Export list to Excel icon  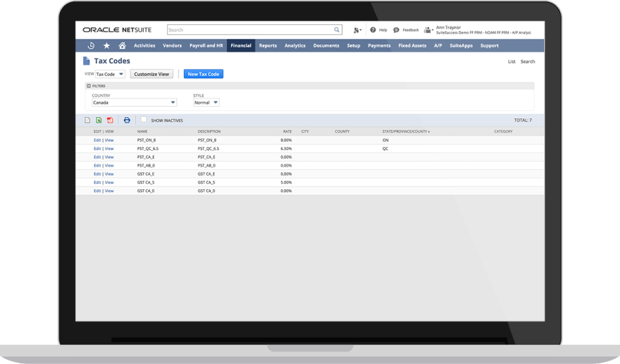(x=99, y=120)
